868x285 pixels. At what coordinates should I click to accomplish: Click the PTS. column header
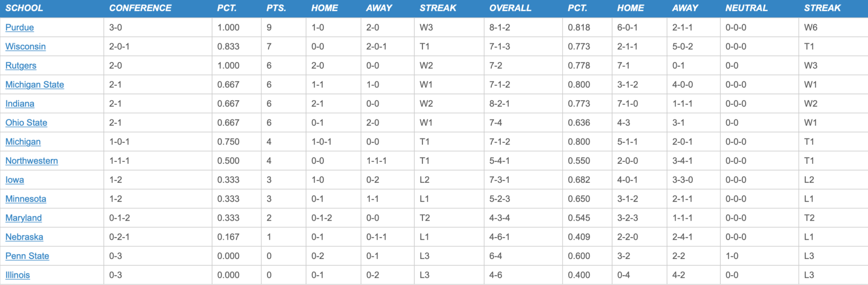coord(276,8)
